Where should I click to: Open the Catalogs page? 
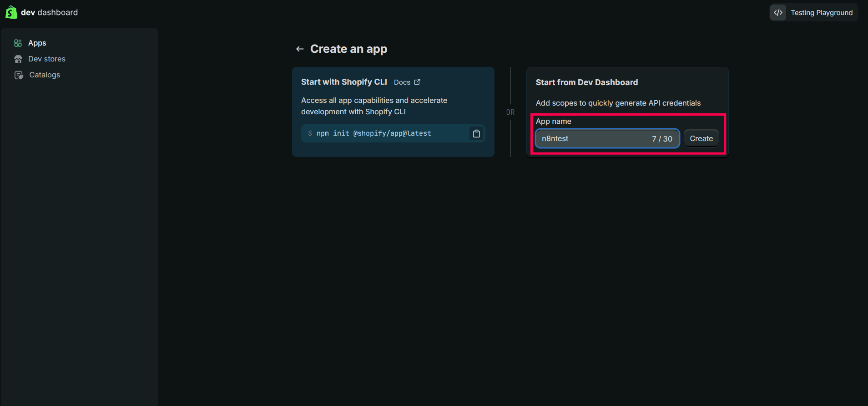[x=45, y=75]
